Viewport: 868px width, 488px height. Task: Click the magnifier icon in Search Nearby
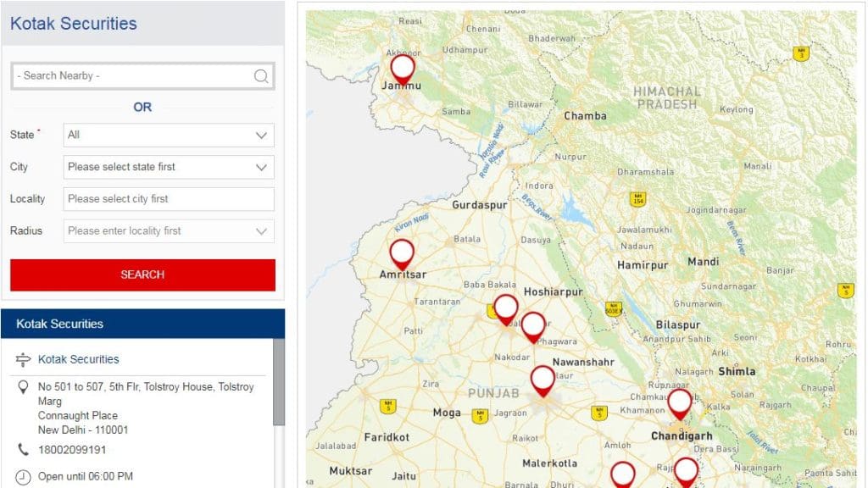pos(261,75)
